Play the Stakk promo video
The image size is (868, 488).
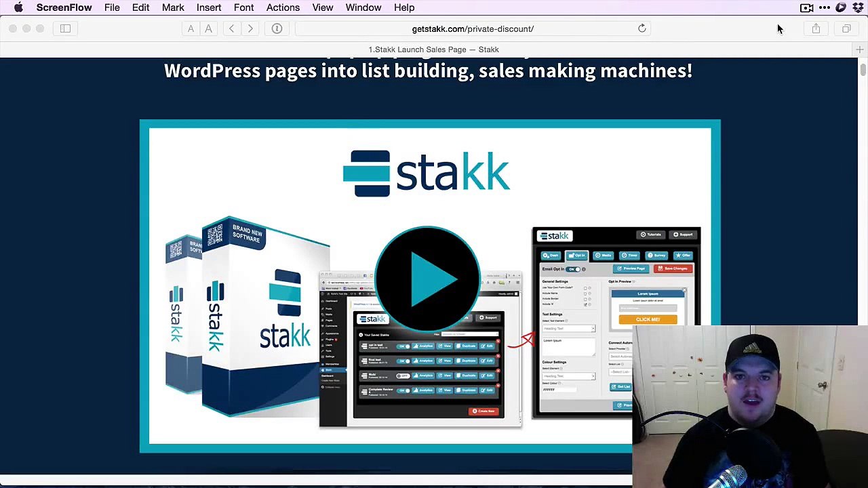[x=427, y=279]
